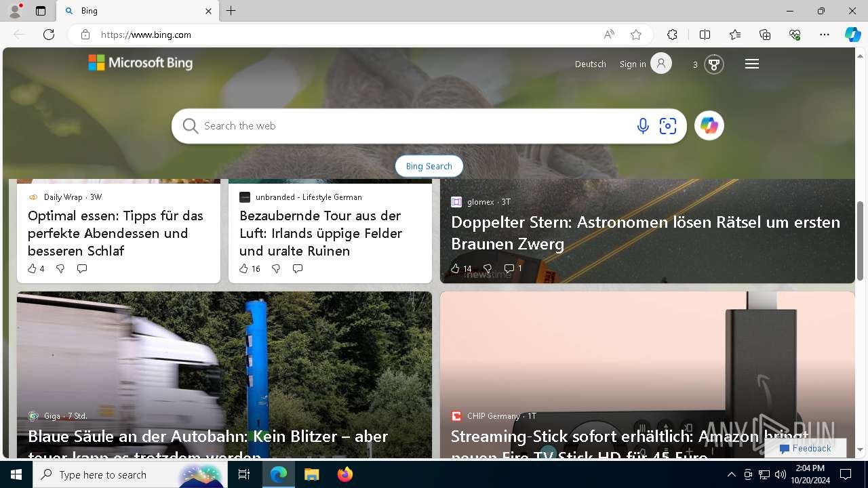Comment on the Optimal essen article
The width and height of the screenshot is (868, 488).
pos(82,269)
